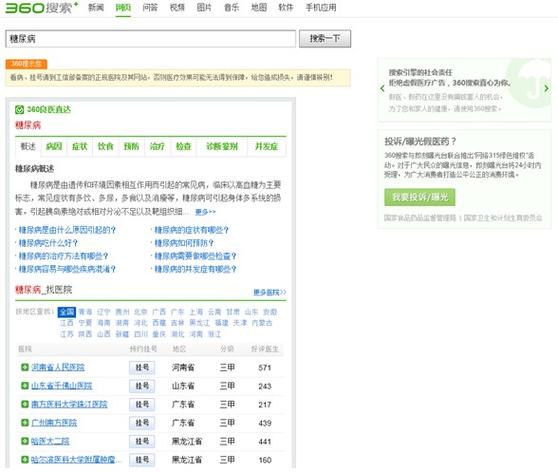Screen dimensions: 558x472
Task: Select 全国 region filter
Action: click(x=67, y=312)
